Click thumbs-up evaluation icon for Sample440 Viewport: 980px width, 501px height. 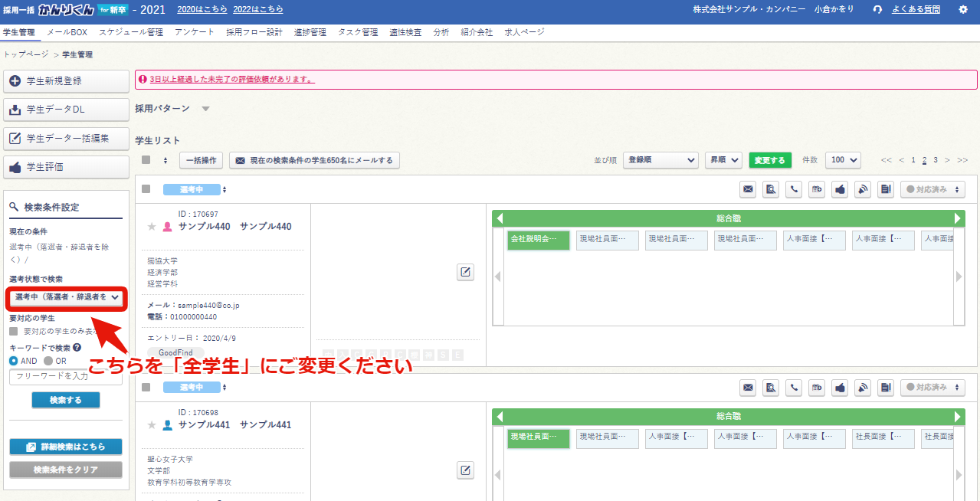(x=840, y=190)
